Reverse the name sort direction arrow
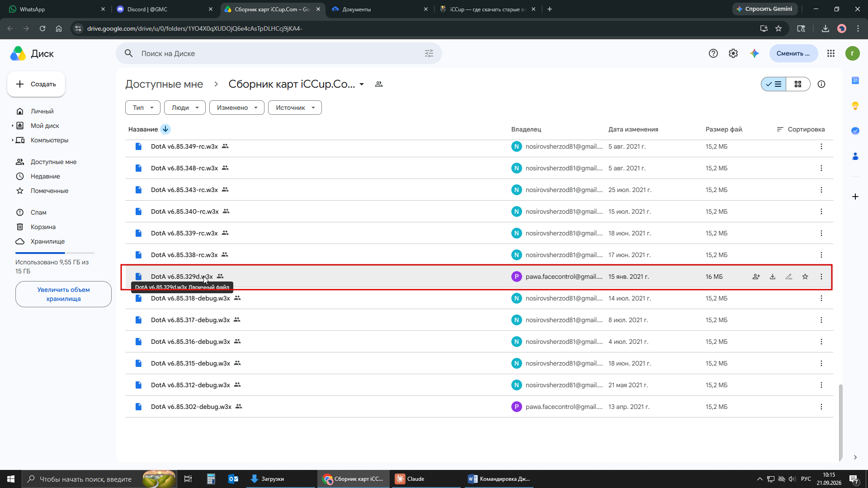868x488 pixels. pos(165,129)
